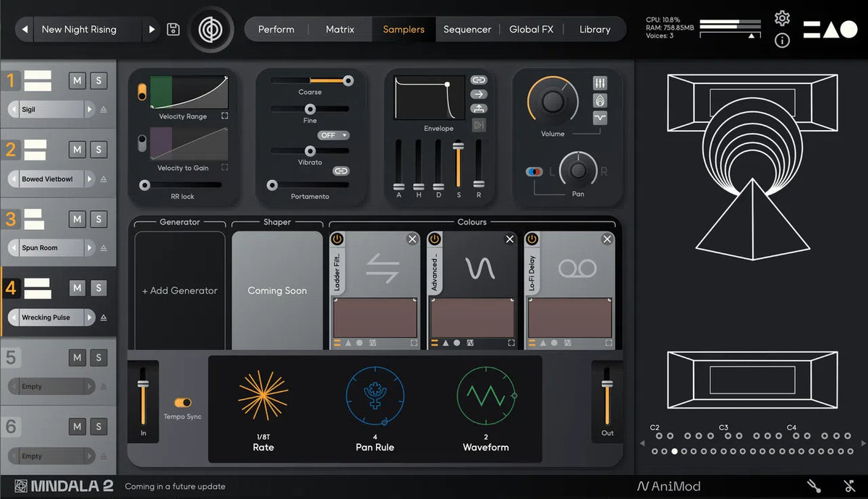Toggle the Velocity Range switch

coord(142,92)
